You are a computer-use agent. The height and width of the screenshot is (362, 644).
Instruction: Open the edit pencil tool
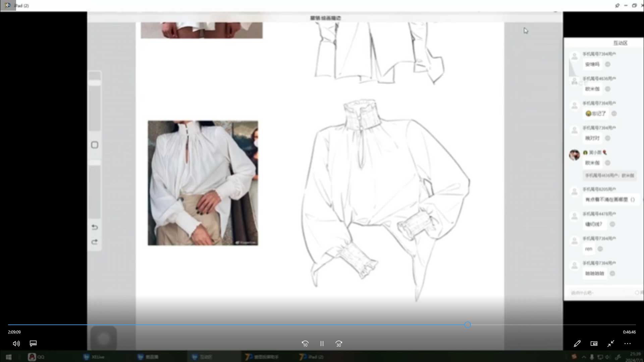point(577,344)
